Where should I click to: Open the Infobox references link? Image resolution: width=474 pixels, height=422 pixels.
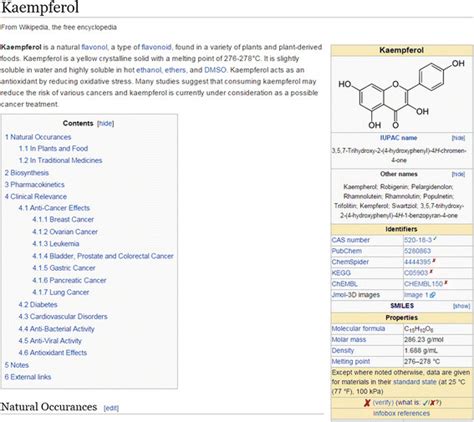[401, 413]
